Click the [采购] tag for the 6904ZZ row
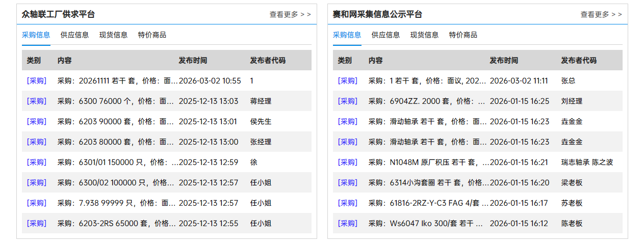The height and width of the screenshot is (244, 644). pos(347,101)
